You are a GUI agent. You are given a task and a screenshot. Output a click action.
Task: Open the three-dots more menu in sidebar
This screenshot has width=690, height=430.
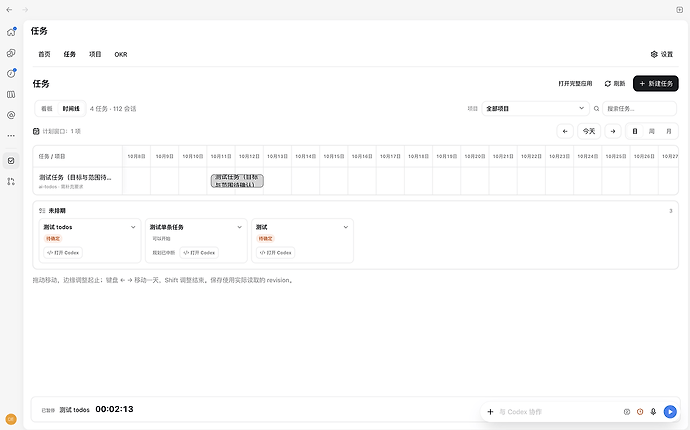tap(11, 136)
